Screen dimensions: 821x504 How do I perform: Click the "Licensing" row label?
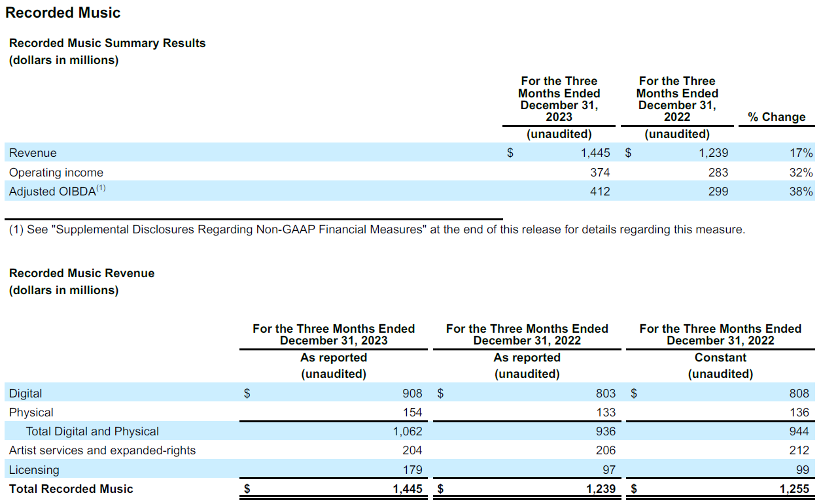point(34,470)
